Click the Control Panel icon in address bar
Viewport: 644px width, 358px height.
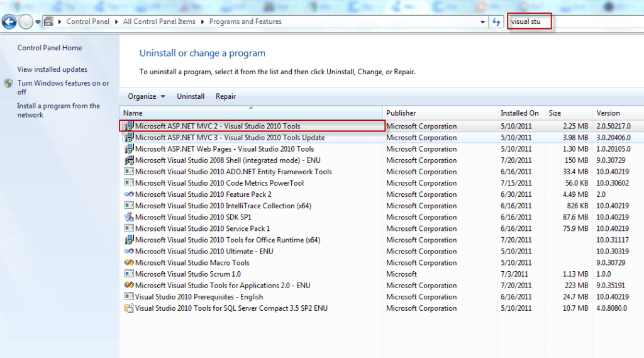(x=48, y=21)
